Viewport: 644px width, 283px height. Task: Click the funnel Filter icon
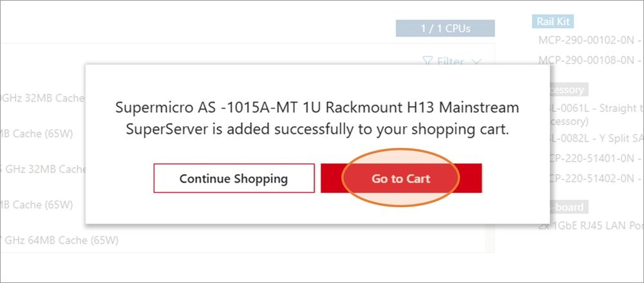pyautogui.click(x=428, y=62)
